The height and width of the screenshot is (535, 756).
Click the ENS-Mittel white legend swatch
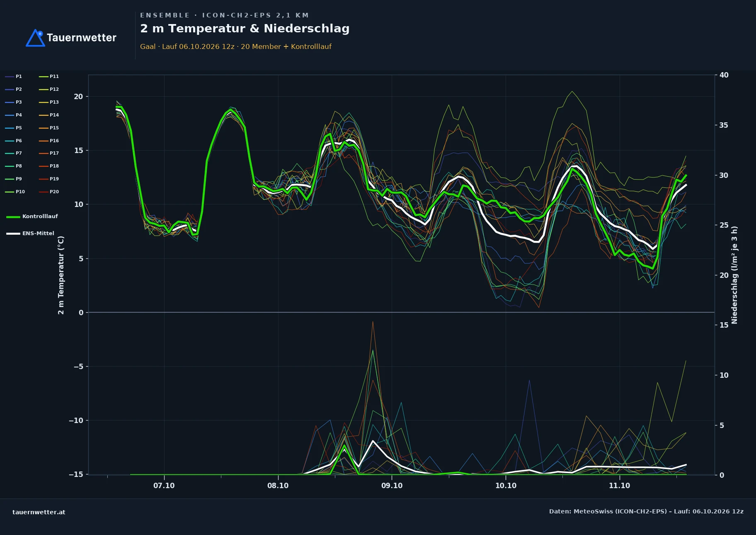[x=13, y=233]
